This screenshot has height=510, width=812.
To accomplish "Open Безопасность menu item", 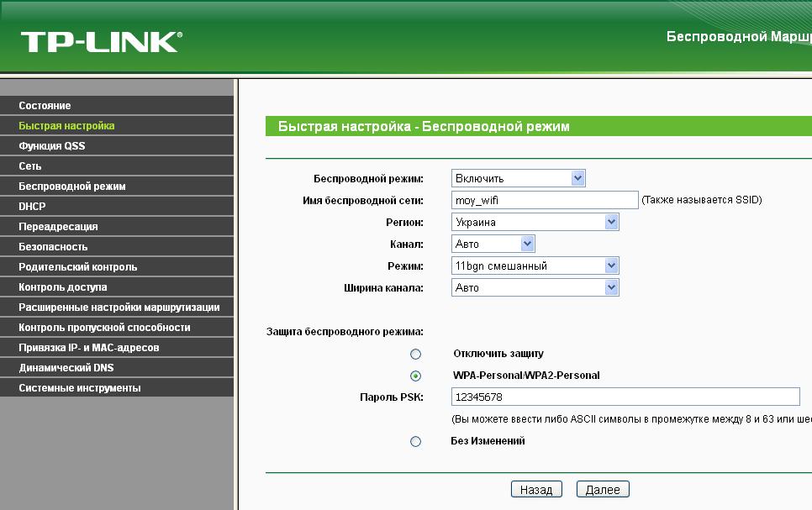I will click(117, 247).
